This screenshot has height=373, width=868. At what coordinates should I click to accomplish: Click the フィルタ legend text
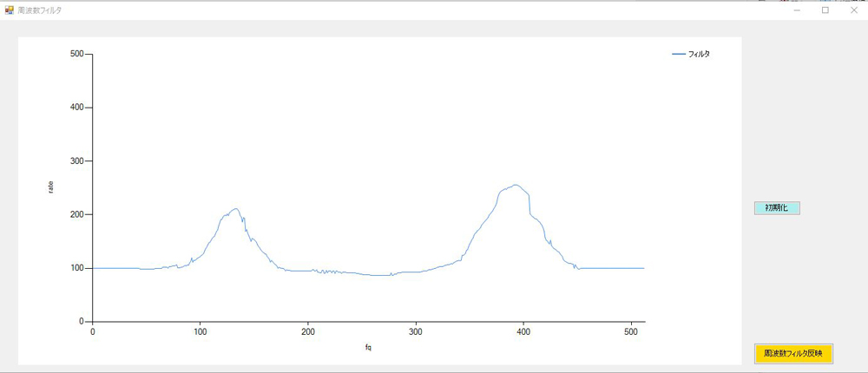[699, 55]
